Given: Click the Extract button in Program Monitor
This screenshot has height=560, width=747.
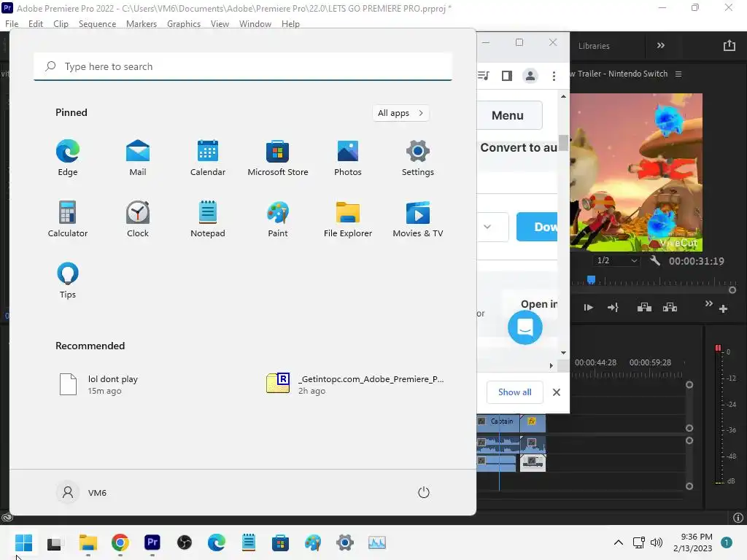Looking at the screenshot, I should point(670,307).
